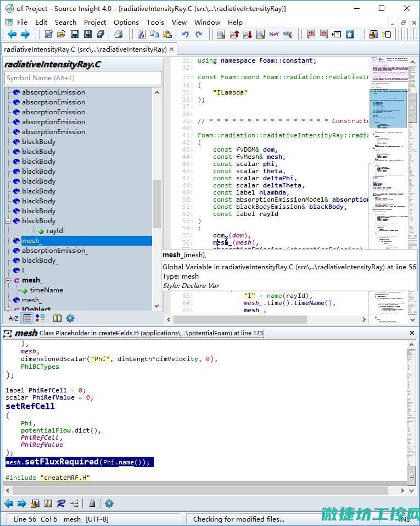Select the timeName symbol
The image size is (420, 526).
click(x=46, y=290)
